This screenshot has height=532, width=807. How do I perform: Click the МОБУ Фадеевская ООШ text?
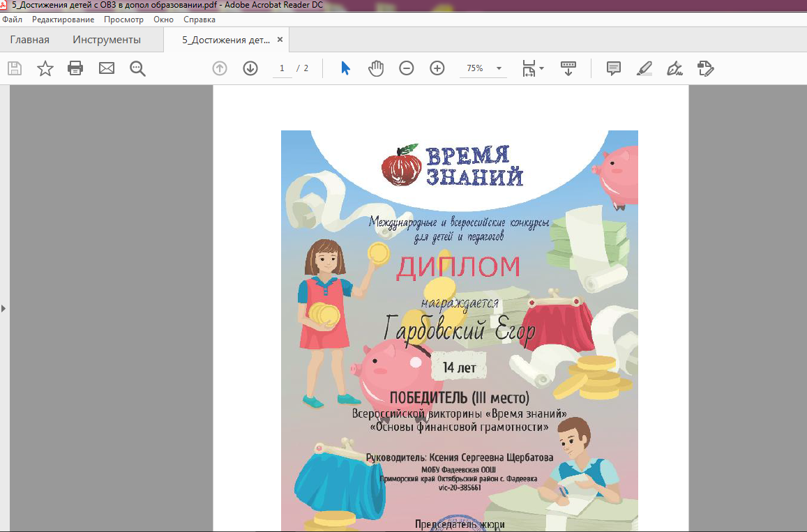pos(458,470)
